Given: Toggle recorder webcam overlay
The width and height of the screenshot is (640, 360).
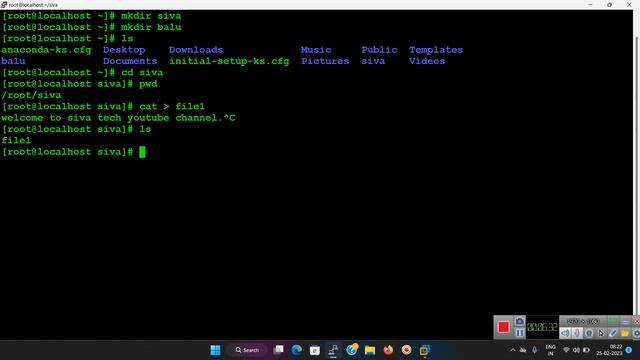Looking at the screenshot, I should coord(589,333).
